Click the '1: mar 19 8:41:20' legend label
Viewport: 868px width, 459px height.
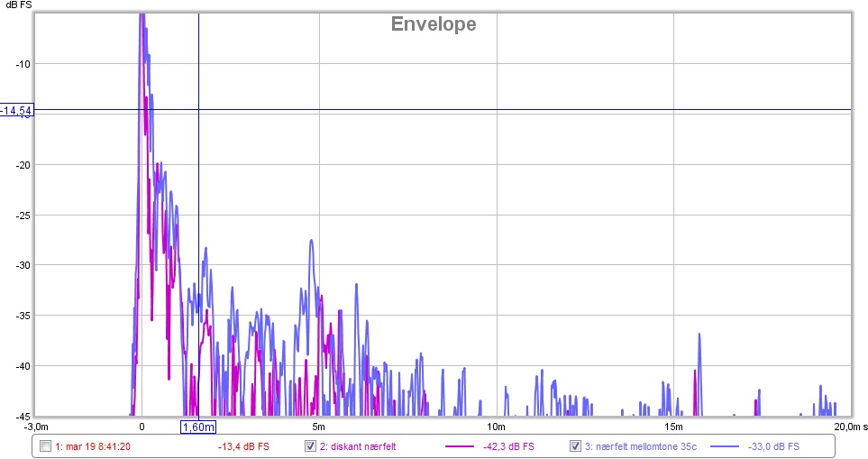[93, 446]
